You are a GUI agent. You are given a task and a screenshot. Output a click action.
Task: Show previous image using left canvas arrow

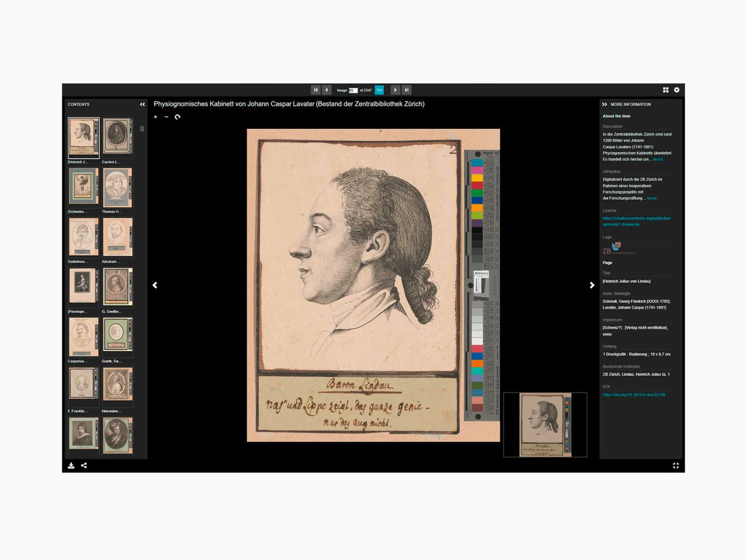point(155,285)
